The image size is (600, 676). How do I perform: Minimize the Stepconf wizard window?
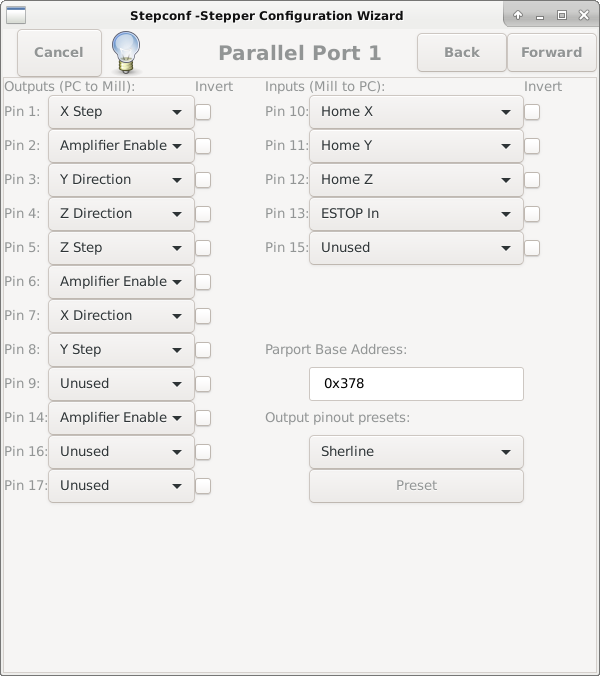540,15
